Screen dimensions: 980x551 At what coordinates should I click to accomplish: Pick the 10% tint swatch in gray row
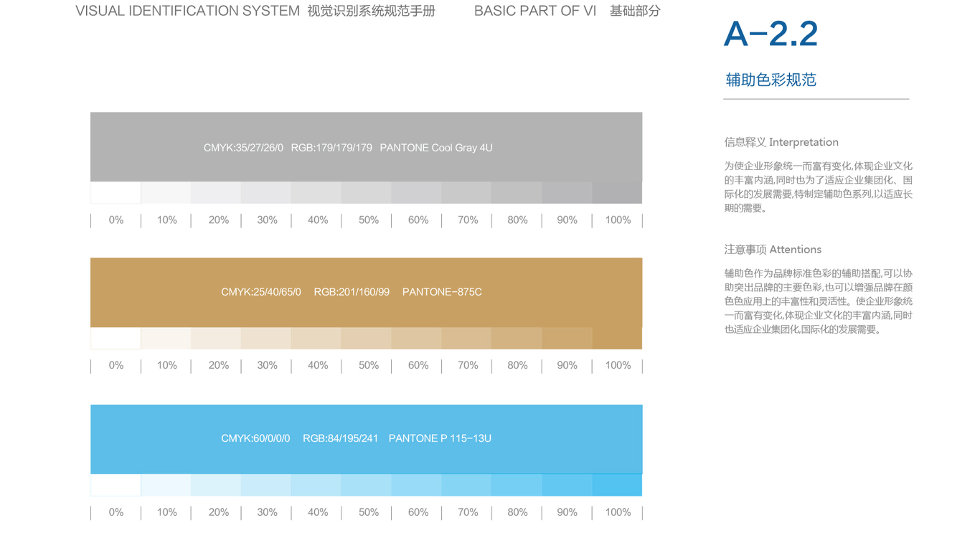click(x=166, y=192)
